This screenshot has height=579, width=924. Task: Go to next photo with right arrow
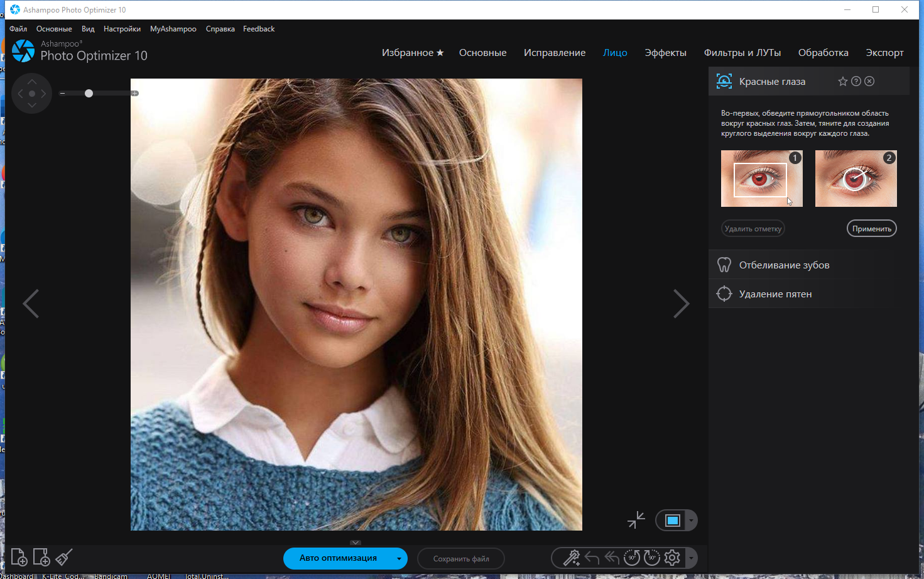[682, 304]
